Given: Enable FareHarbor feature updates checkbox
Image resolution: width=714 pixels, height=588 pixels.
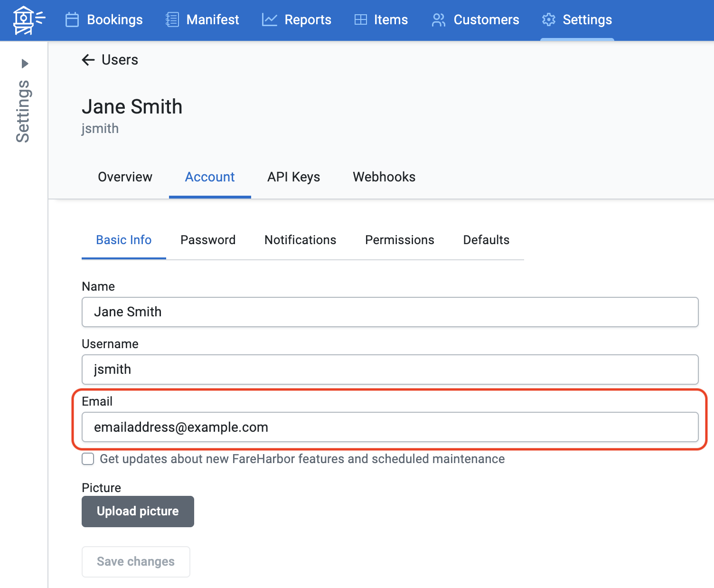Looking at the screenshot, I should (88, 459).
